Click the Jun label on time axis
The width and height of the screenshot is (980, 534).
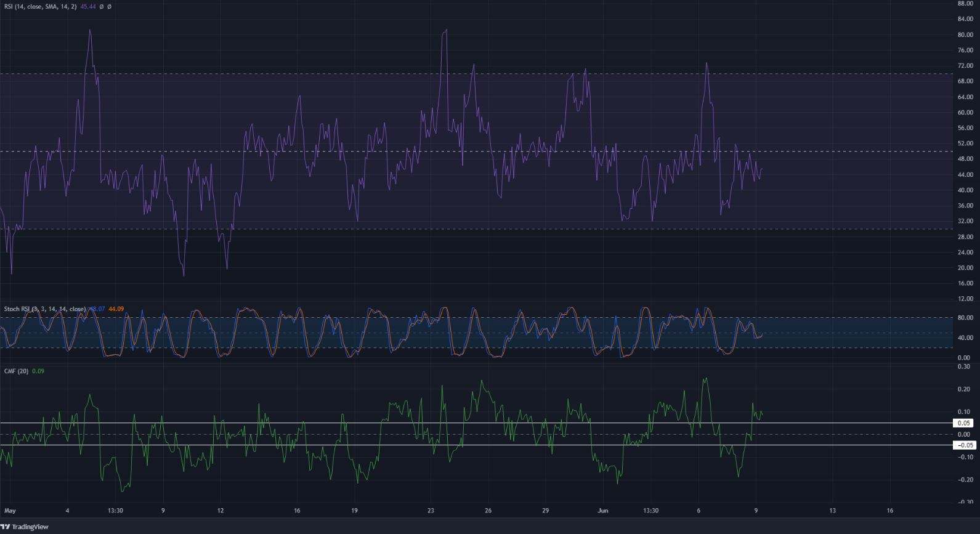603,511
